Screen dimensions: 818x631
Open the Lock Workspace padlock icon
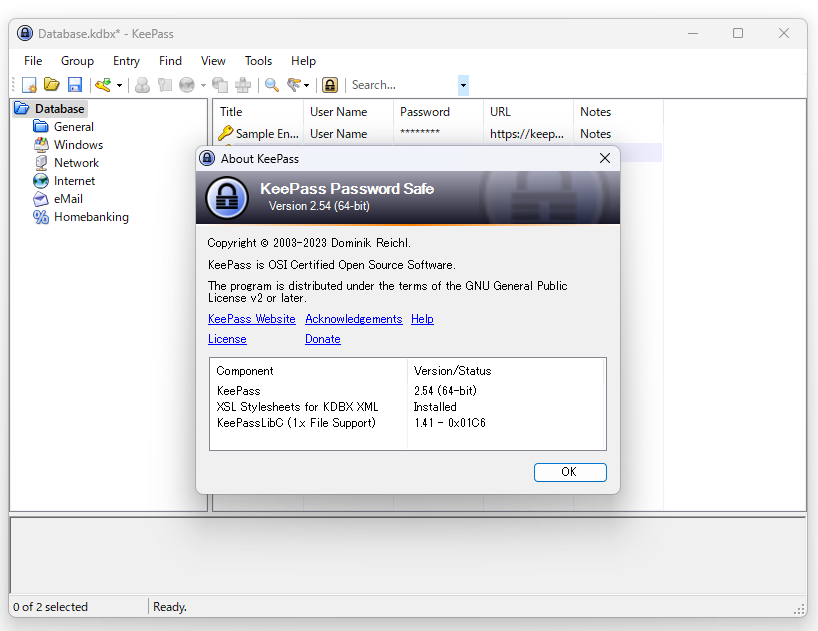330,85
